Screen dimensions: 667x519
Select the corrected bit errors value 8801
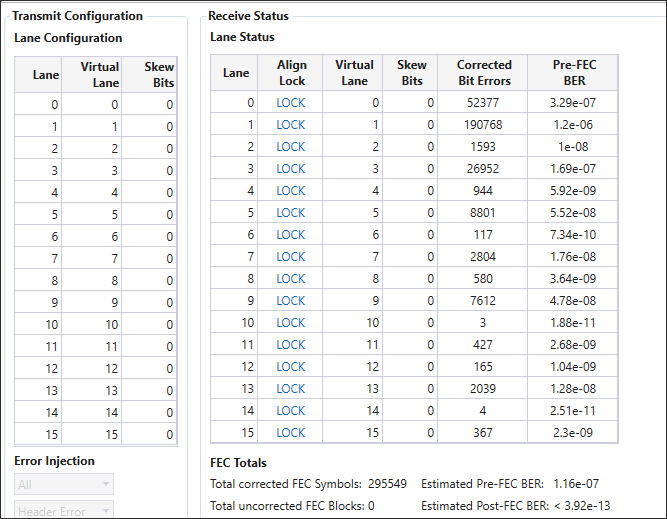(483, 213)
